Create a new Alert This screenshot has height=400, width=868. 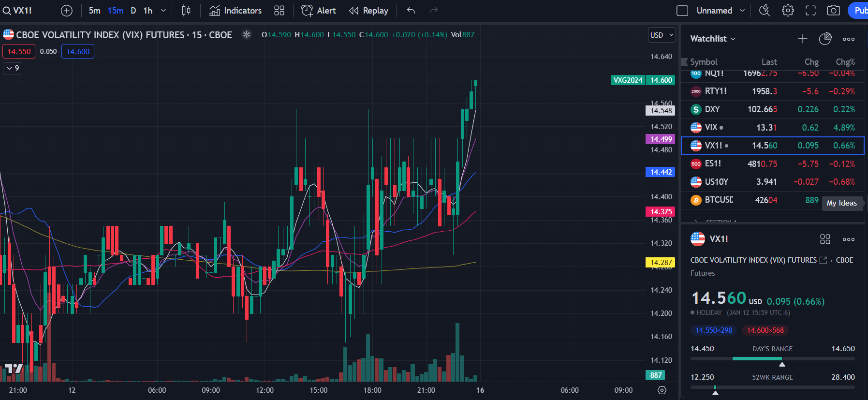click(318, 11)
